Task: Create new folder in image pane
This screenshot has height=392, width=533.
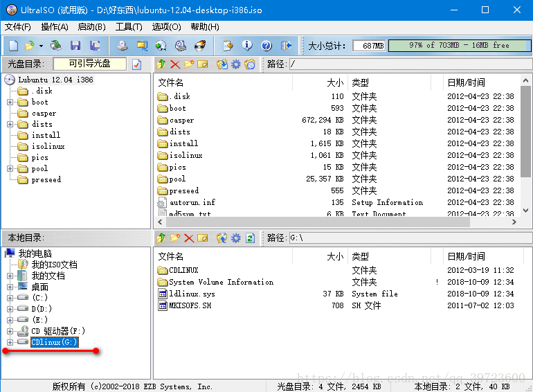Action: click(x=189, y=64)
